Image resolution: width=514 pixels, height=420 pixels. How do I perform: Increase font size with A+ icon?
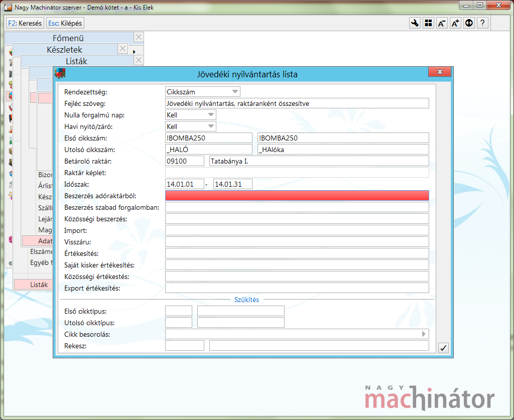tap(455, 23)
